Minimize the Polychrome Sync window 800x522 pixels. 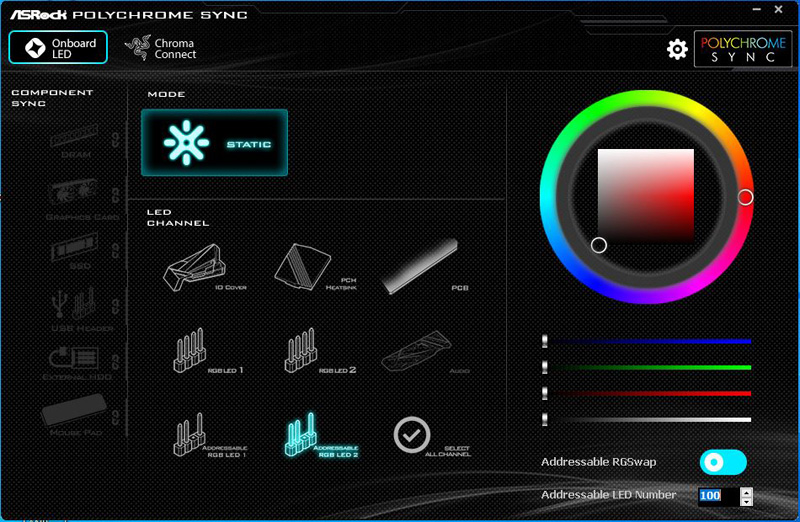757,10
